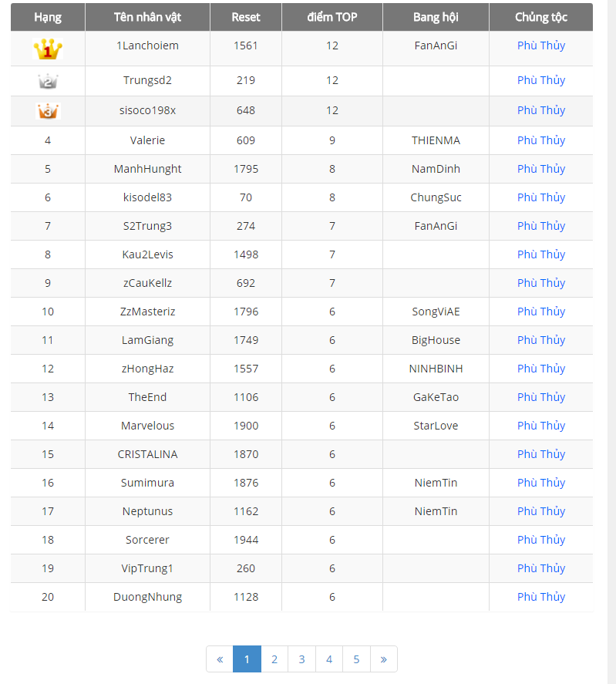Click the Bang hội column header
Viewport: 616px width, 684px height.
pyautogui.click(x=436, y=17)
